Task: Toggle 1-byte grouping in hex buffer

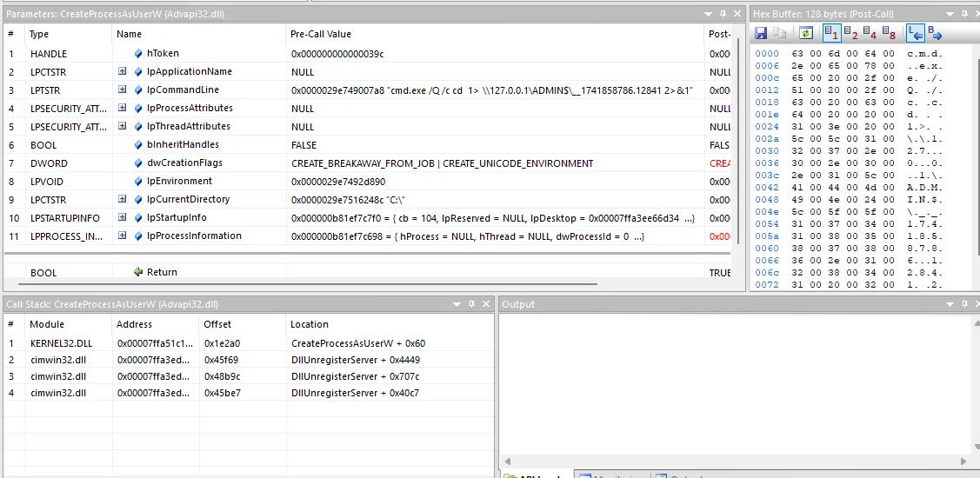Action: [831, 33]
